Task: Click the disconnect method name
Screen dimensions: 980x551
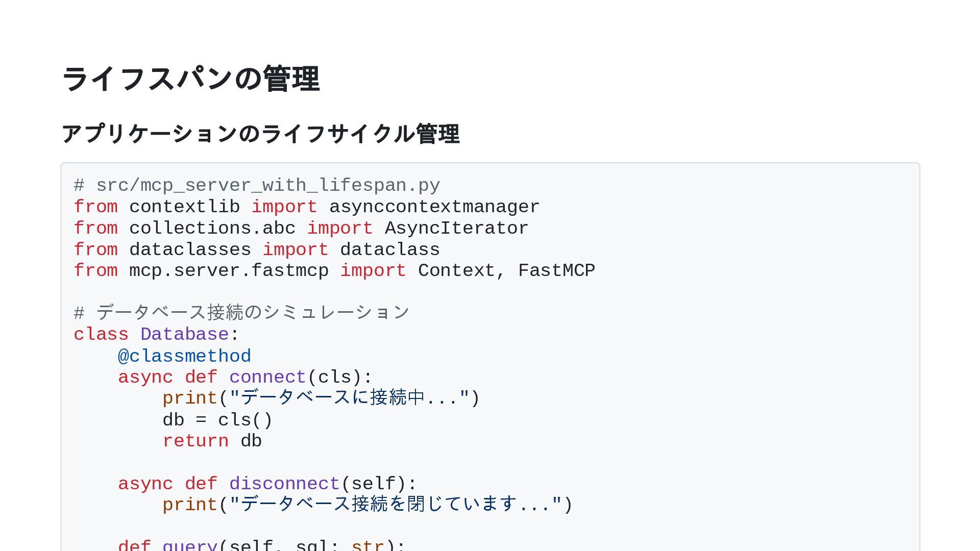Action: pyautogui.click(x=284, y=484)
